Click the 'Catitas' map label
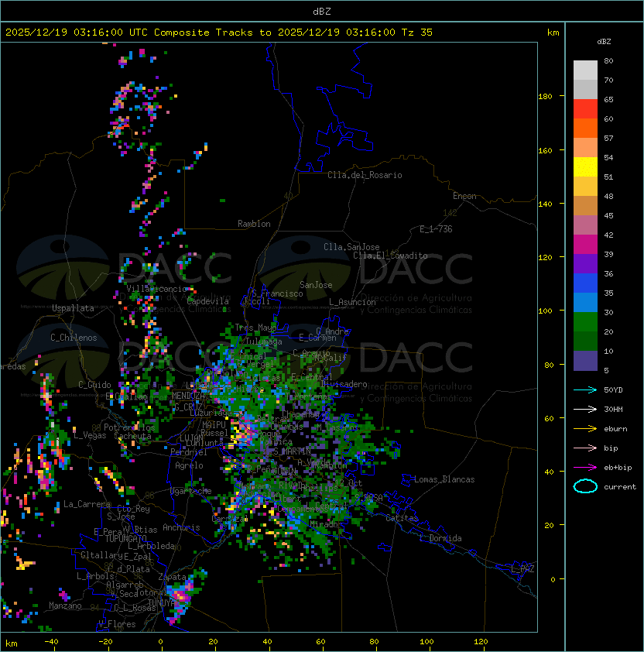Image resolution: width=644 pixels, height=652 pixels. pos(402,519)
